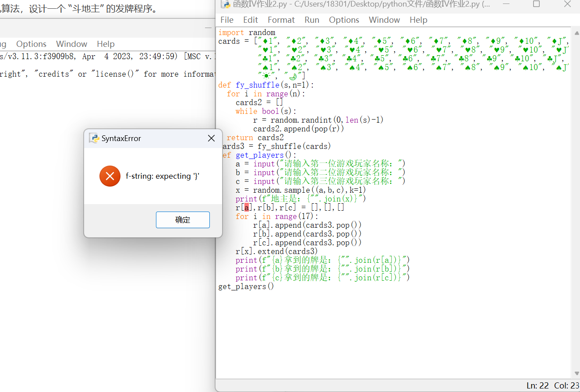
Task: Minimize the shell window behind
Action: 209,28
